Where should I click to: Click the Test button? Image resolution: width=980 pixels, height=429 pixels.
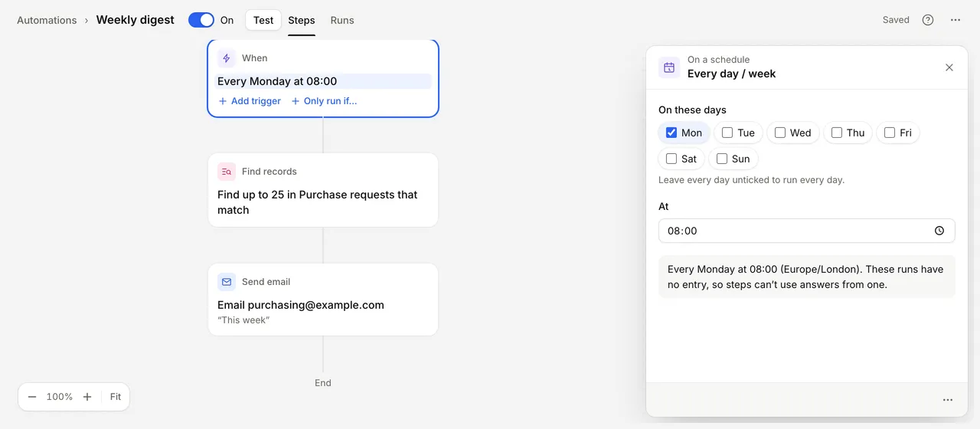263,20
